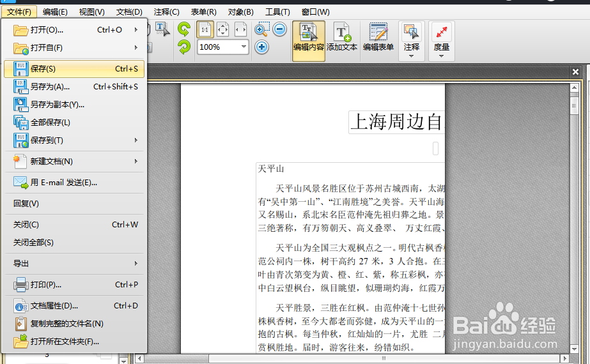
Task: Toggle the 编辑内容 tool
Action: (x=309, y=41)
